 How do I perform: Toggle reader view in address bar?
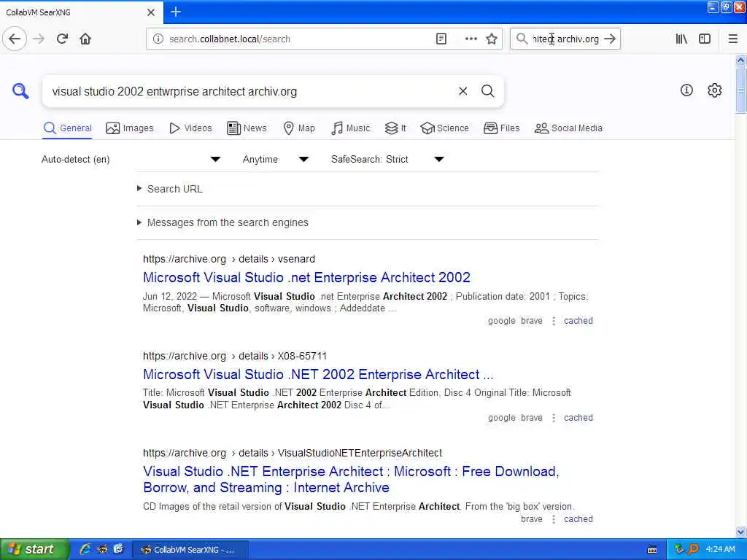pyautogui.click(x=441, y=39)
